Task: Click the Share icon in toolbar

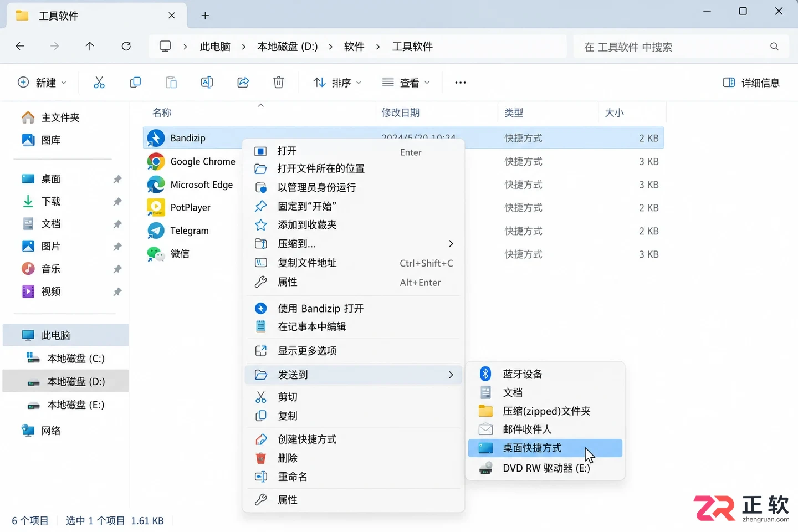Action: pyautogui.click(x=243, y=83)
